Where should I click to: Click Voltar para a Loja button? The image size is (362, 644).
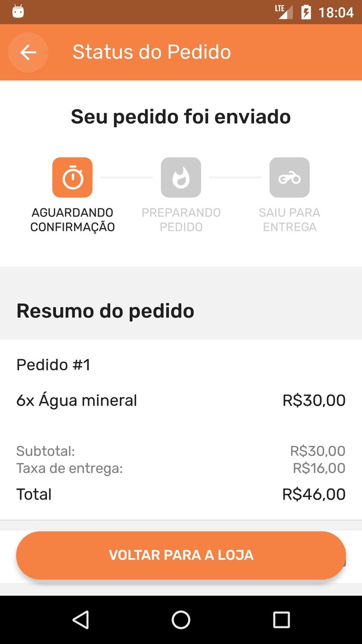coord(181,555)
